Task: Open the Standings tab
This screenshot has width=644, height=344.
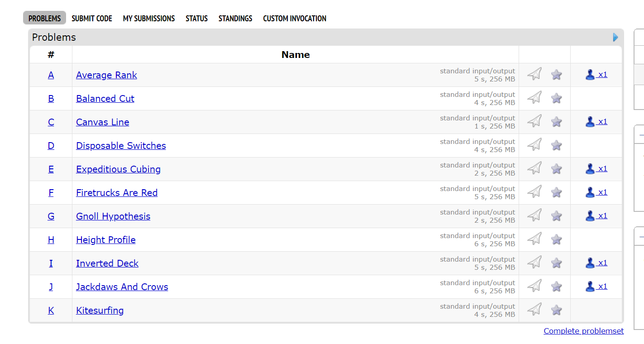Action: click(x=235, y=19)
